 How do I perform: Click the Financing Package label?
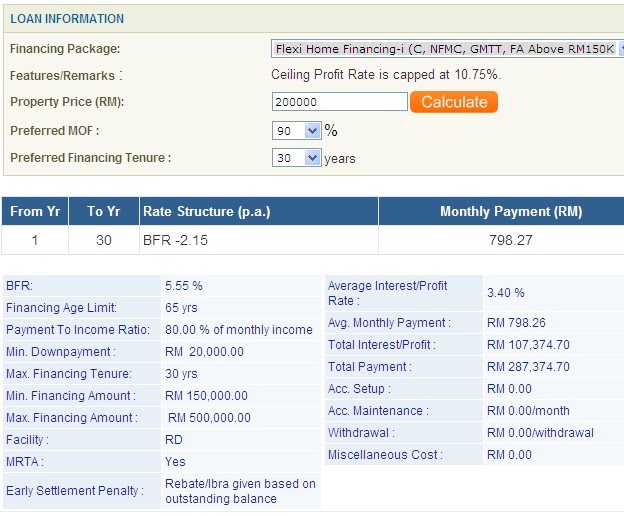coord(65,49)
